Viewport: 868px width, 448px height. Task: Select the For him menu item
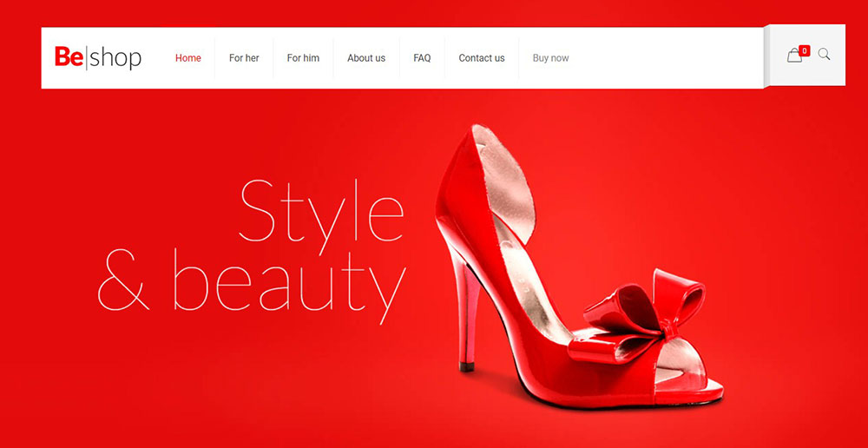pos(303,58)
